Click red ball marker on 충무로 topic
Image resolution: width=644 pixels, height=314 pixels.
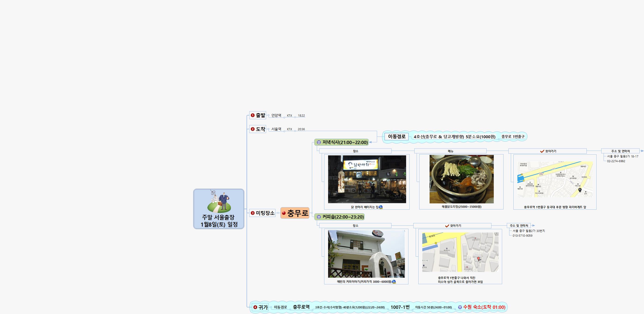284,213
